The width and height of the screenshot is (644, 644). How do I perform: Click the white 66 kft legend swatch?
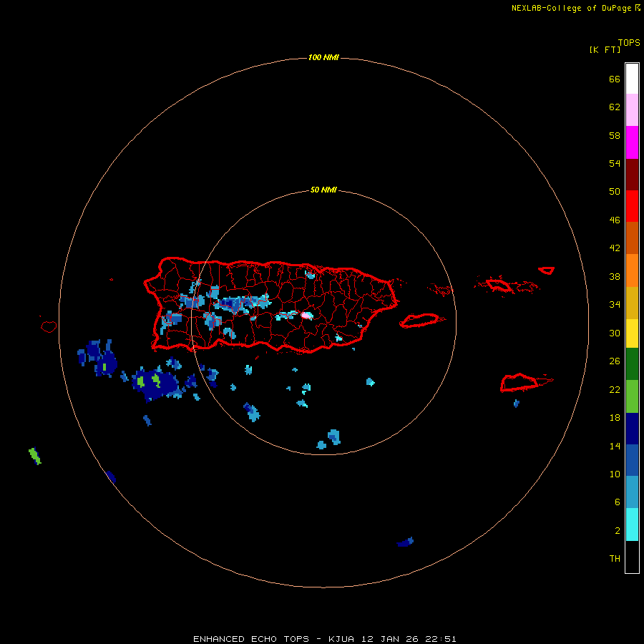[x=632, y=79]
